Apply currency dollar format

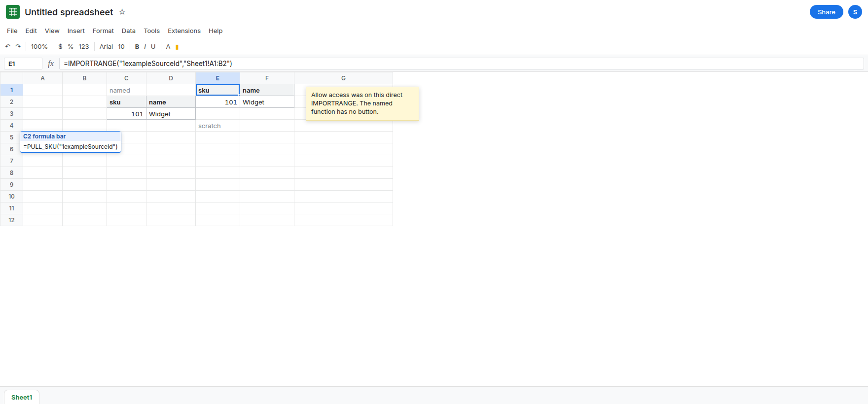point(60,46)
